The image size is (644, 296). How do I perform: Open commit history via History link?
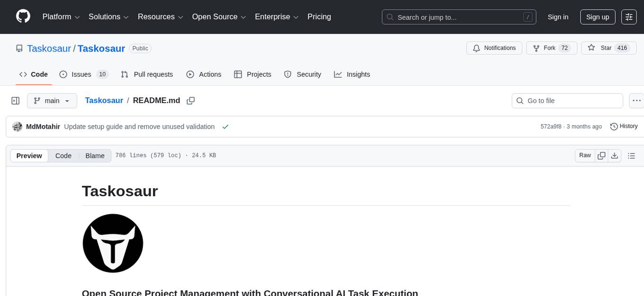tap(624, 126)
